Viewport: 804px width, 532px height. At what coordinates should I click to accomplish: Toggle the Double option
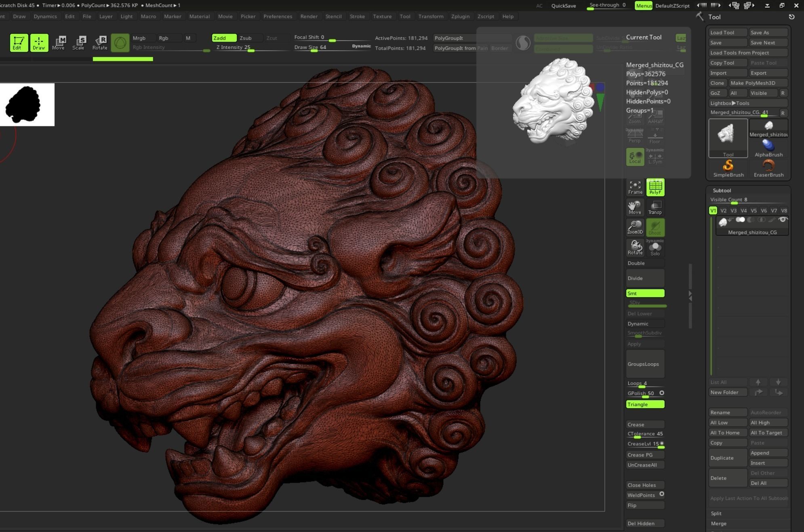pyautogui.click(x=645, y=263)
